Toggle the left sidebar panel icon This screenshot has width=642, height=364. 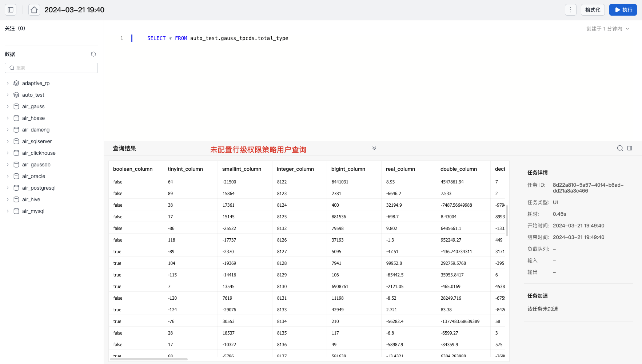pos(11,10)
